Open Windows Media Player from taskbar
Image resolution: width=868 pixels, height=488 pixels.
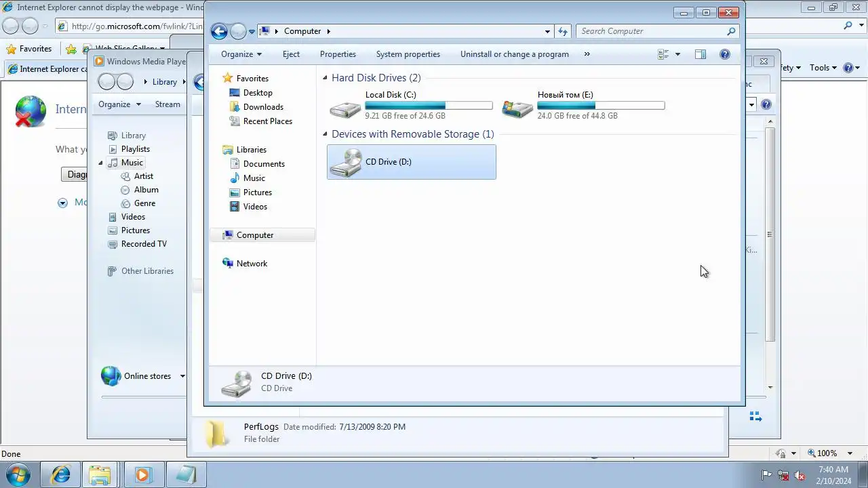pos(142,475)
